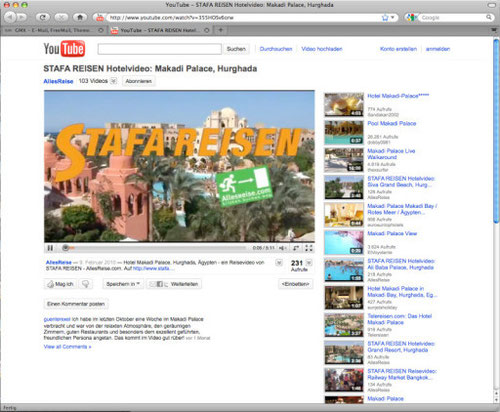This screenshot has height=412, width=500.
Task: Switch the video to full screen
Action: coord(309,248)
